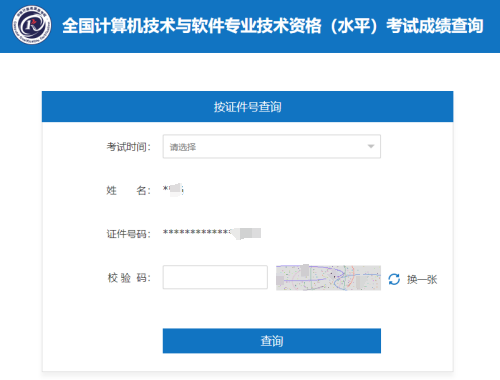
Task: Click the 校验码 label
Action: (129, 277)
